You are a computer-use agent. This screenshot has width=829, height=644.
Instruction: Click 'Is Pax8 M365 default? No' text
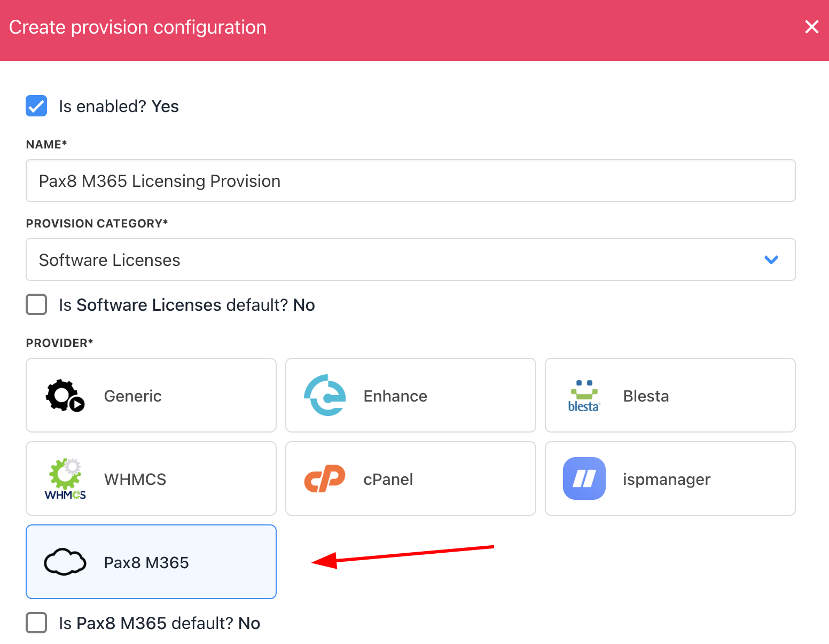159,623
